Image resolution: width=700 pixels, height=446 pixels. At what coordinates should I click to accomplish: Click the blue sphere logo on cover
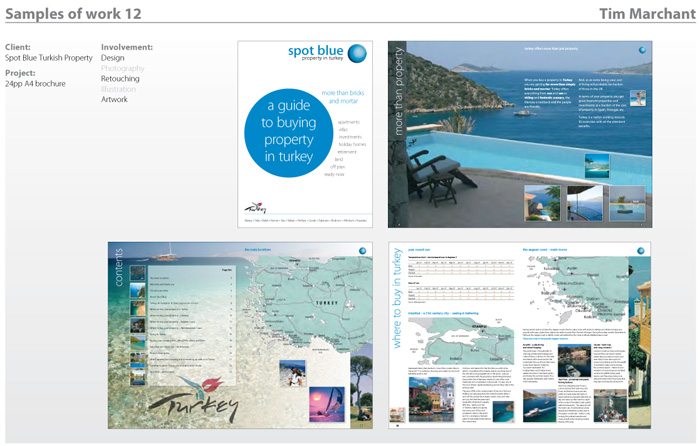[x=357, y=53]
